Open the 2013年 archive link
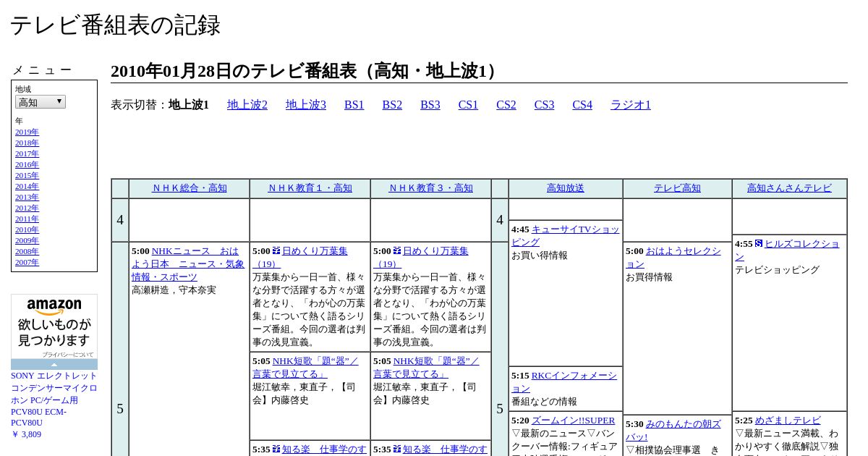This screenshot has height=456, width=868. [27, 197]
